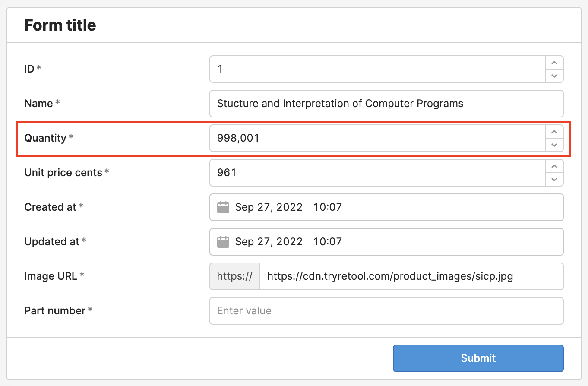Screen dimensions: 588x386
Task: Click the Updated at time 10:07
Action: 328,242
